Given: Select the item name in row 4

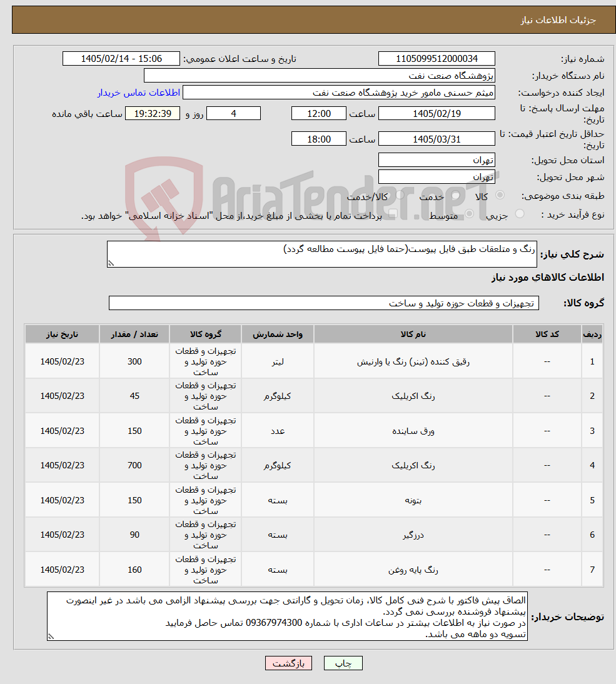Looking at the screenshot, I should pyautogui.click(x=413, y=465).
